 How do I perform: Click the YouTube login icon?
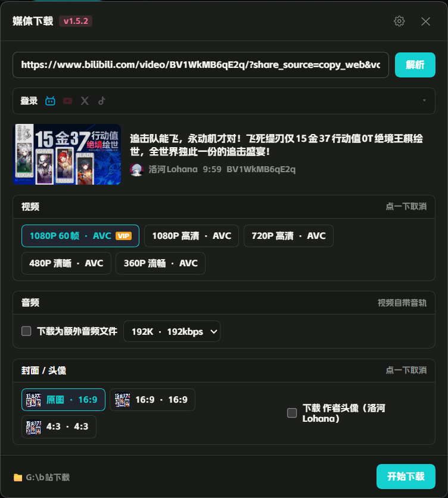67,101
